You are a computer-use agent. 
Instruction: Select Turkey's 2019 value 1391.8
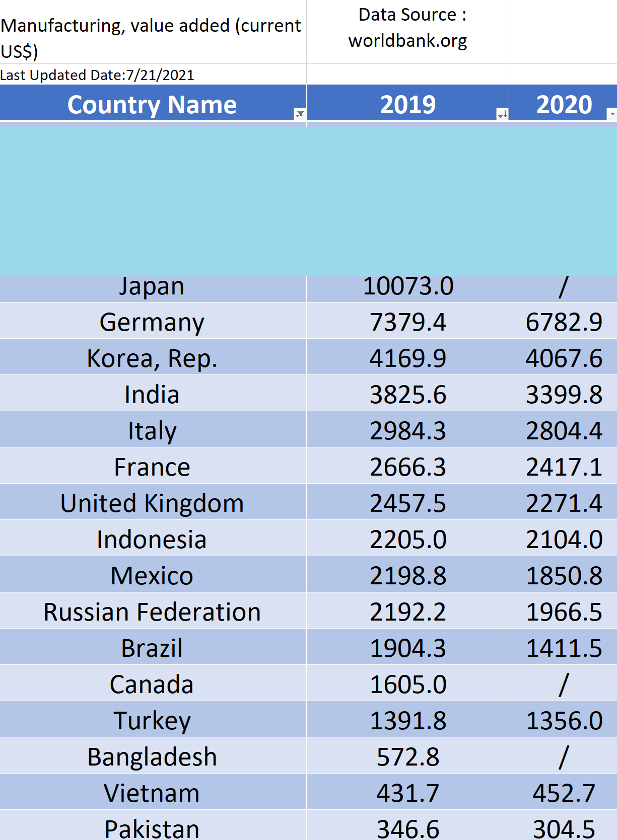[408, 719]
